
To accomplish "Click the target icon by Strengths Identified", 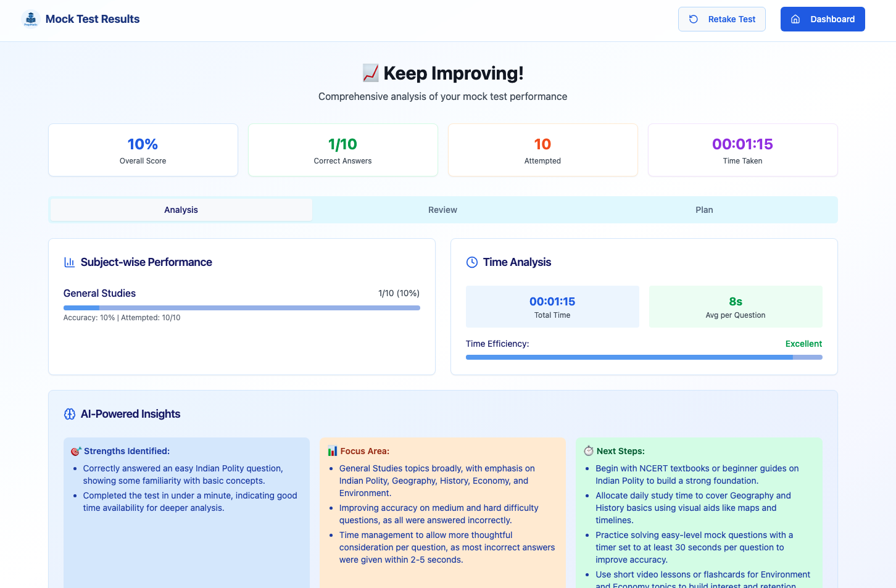I will (76, 451).
